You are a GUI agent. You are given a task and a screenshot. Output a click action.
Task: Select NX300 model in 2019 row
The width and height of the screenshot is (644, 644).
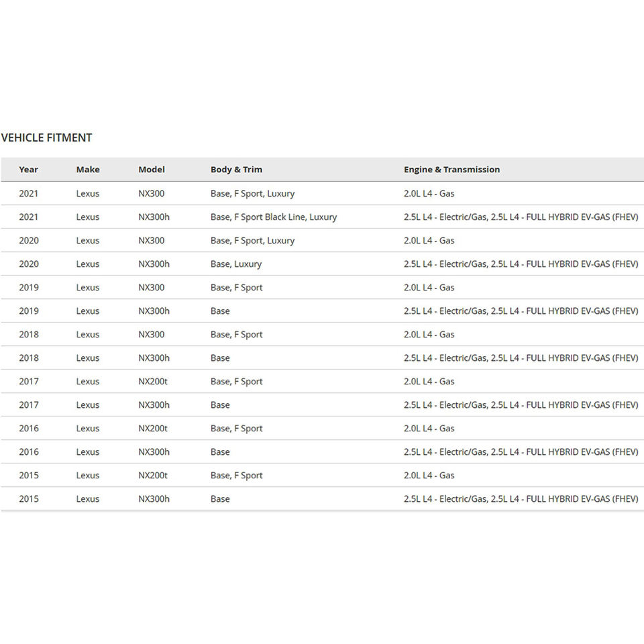click(151, 288)
